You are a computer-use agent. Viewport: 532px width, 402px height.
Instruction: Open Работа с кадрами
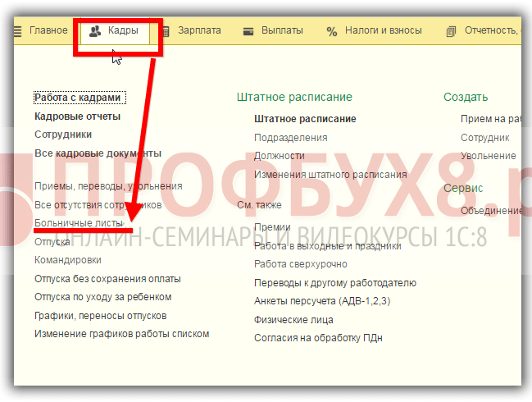tap(80, 98)
